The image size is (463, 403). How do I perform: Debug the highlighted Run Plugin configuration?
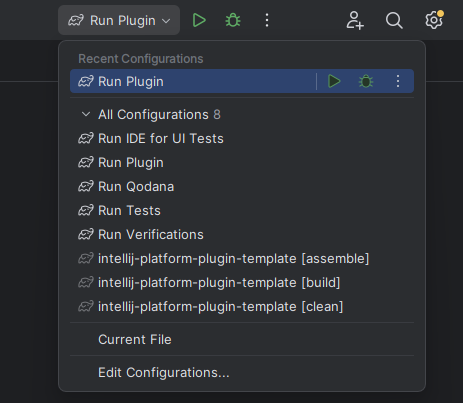pyautogui.click(x=366, y=81)
